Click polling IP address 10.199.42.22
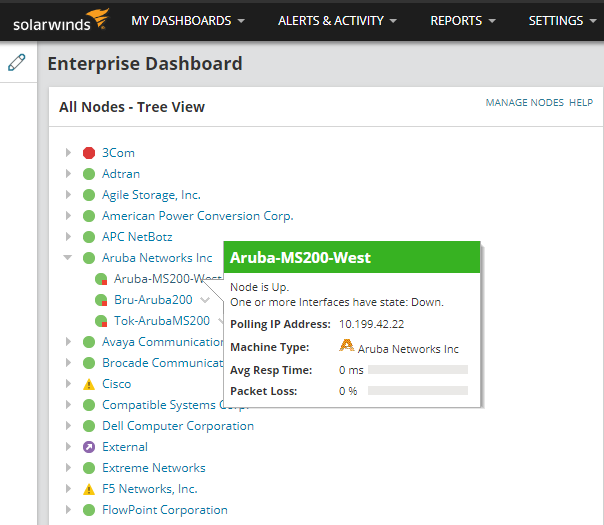 [371, 324]
